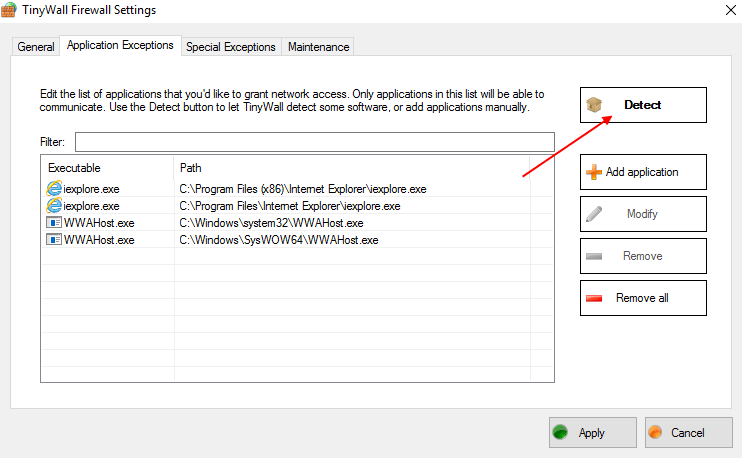Image resolution: width=742 pixels, height=458 pixels.
Task: Click the TinyWall brick wall title icon
Action: (8, 10)
